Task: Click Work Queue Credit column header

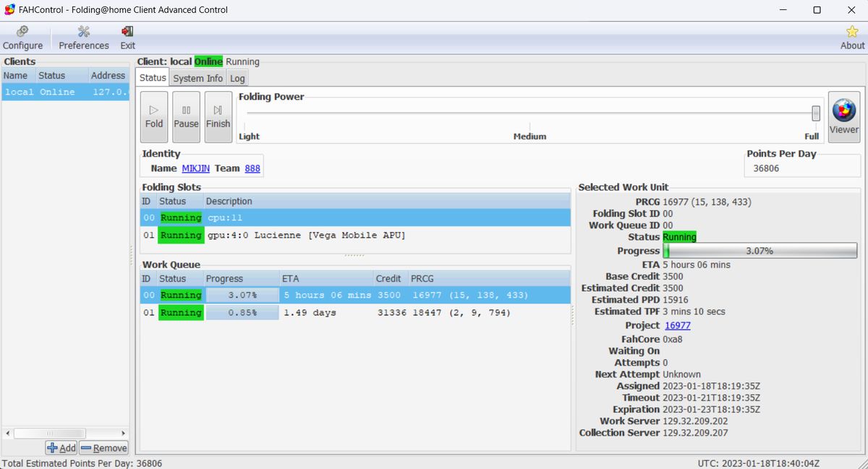Action: [x=391, y=278]
